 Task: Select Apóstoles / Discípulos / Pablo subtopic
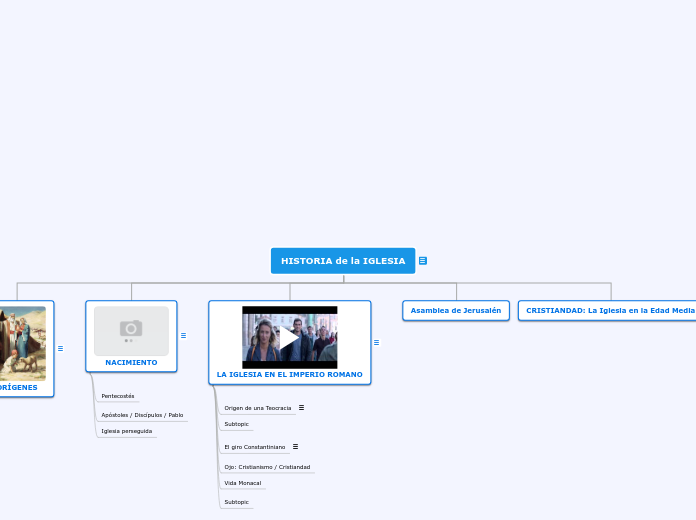(142, 415)
